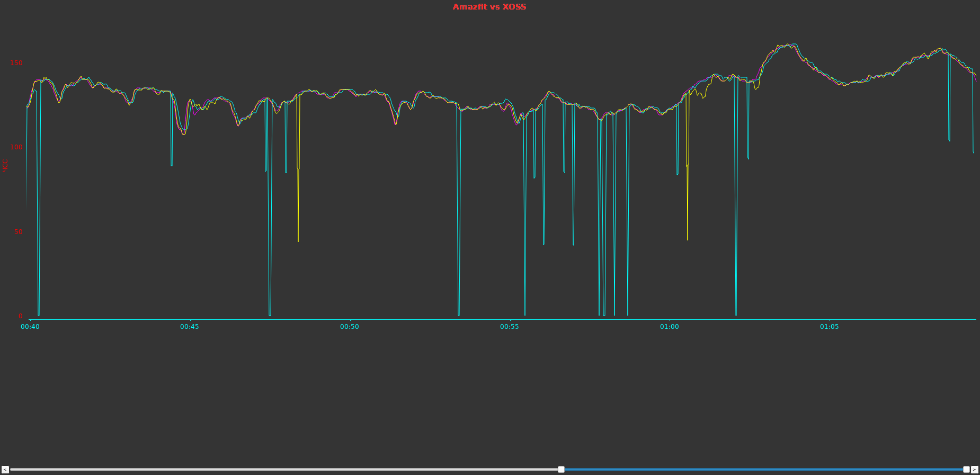980x475 pixels.
Task: Click the left scroll arrow of range slider
Action: [x=5, y=469]
